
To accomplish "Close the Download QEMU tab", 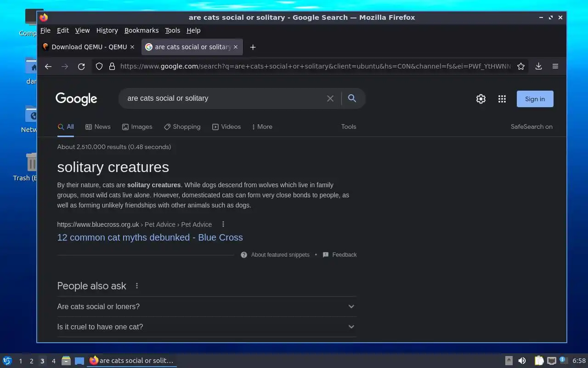I will tap(132, 47).
